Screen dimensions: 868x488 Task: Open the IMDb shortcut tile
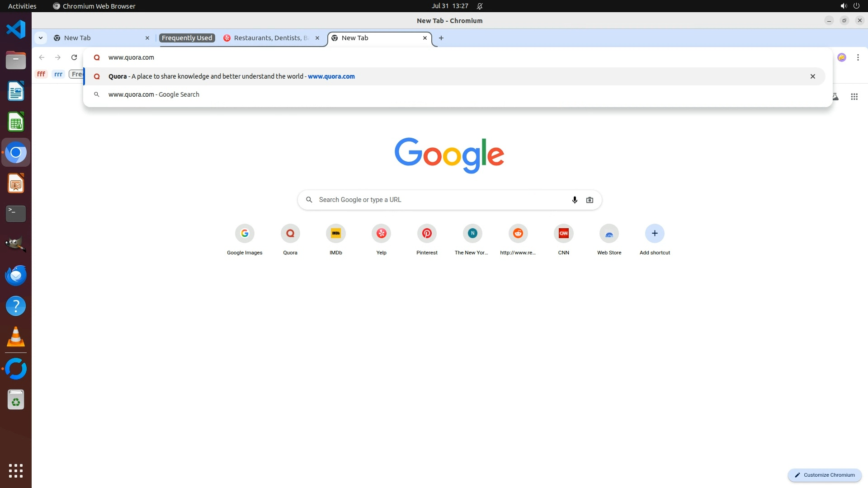(x=335, y=234)
